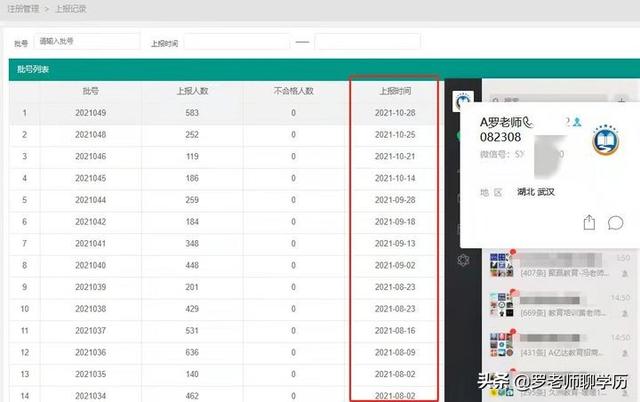Click the profile avatar in WeChat sidebar
This screenshot has width=640, height=402.
coord(463,101)
